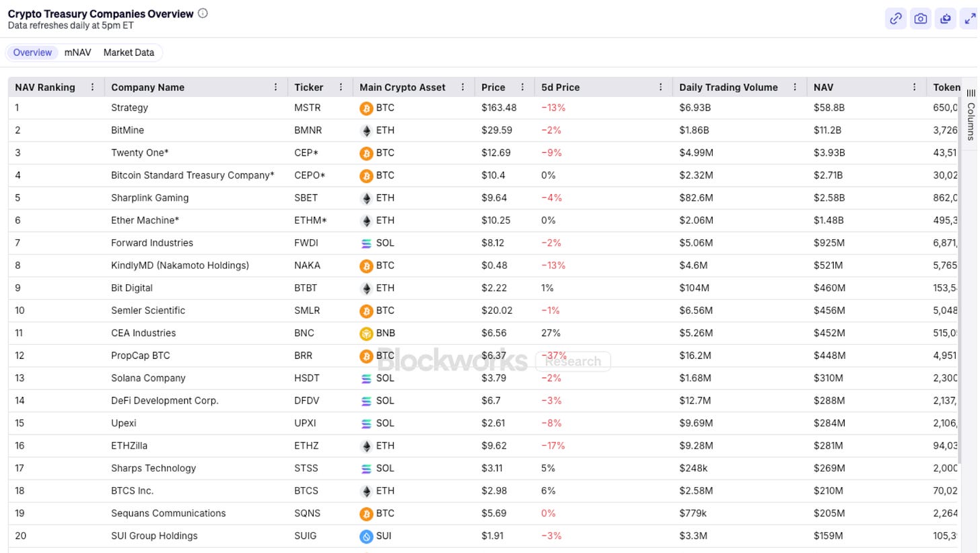
Task: Open Company Name column menu dots
Action: pos(275,87)
